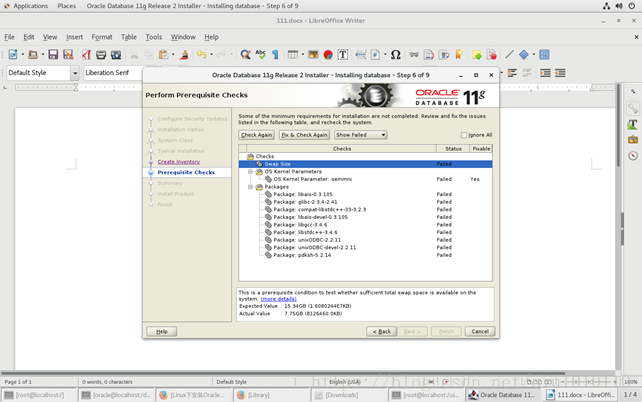The image size is (642, 402).
Task: Click the Insert Image icon
Action: (x=313, y=54)
